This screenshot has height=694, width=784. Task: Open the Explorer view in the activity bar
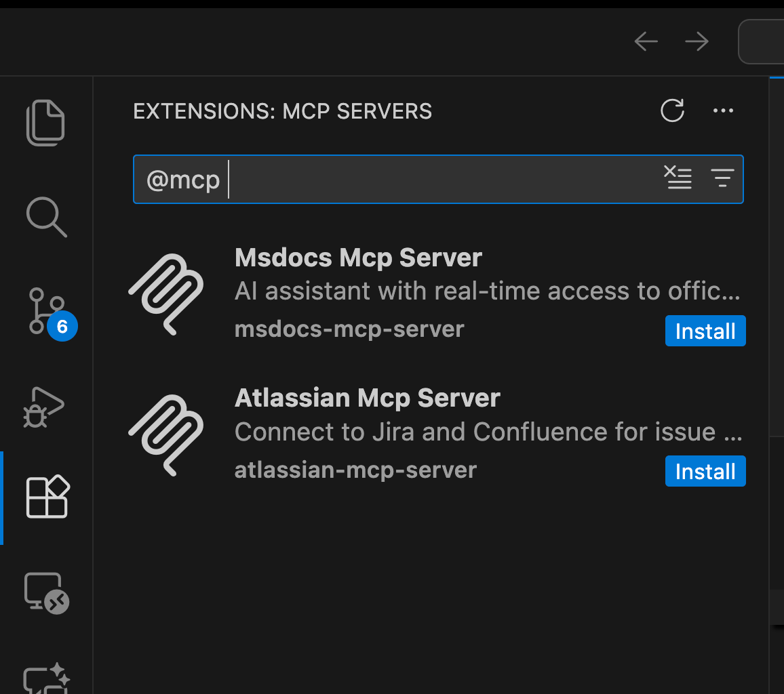click(46, 122)
